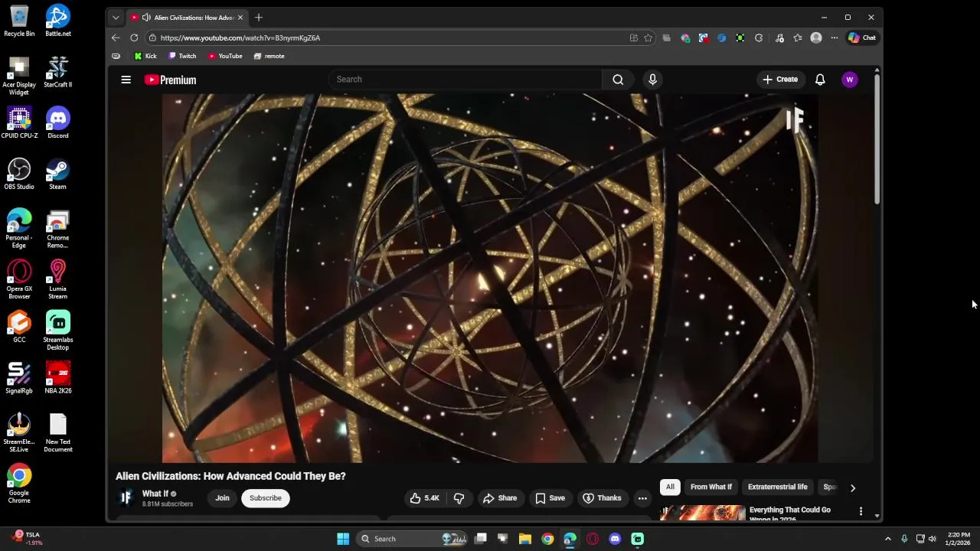980x551 pixels.
Task: Select the From What If chip
Action: pos(711,487)
